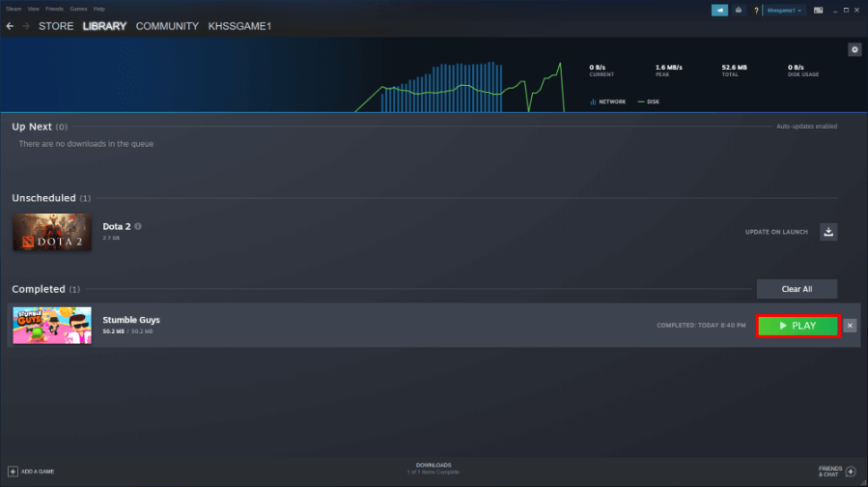Click UPDATE ON LAUNCH text
The width and height of the screenshot is (868, 487).
tap(776, 232)
